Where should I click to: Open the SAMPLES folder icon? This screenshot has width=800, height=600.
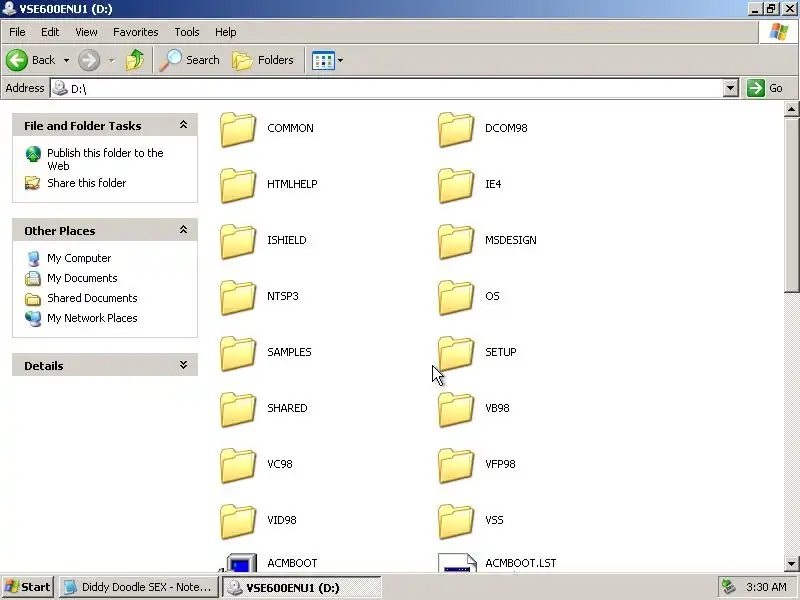(x=238, y=354)
